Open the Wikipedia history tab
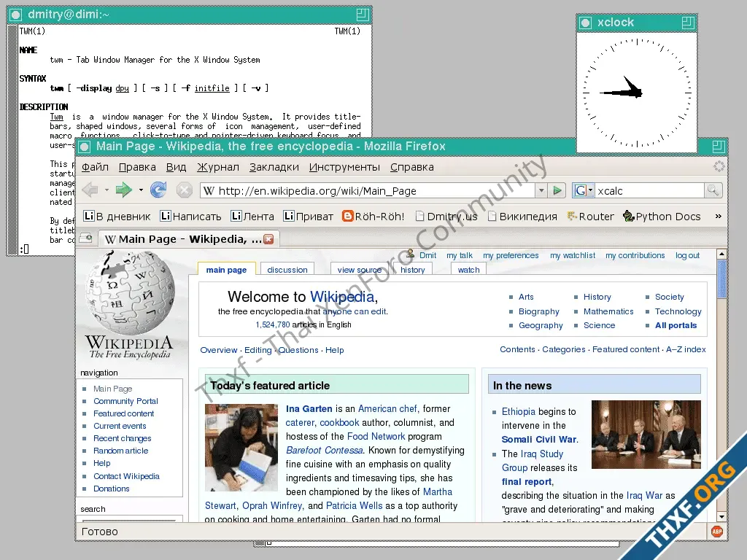The image size is (747, 560). coord(413,270)
